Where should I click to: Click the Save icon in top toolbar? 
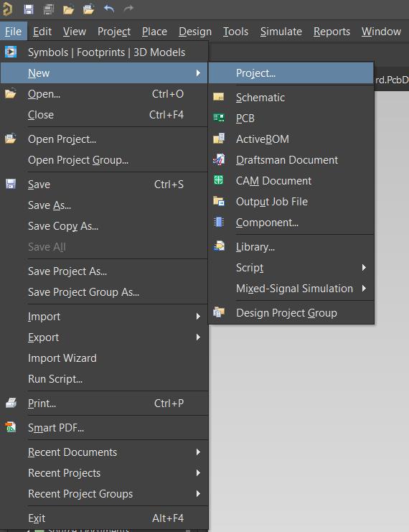(29, 9)
